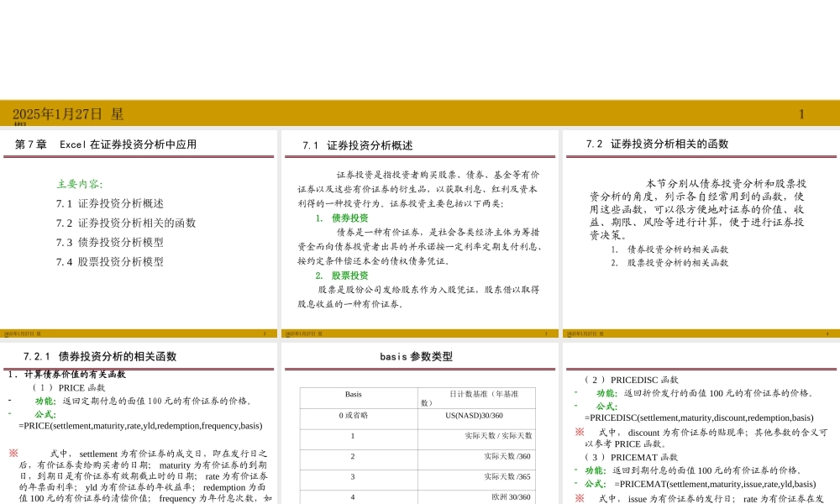Click the Basis column header in the table
The image size is (840, 504).
(353, 394)
